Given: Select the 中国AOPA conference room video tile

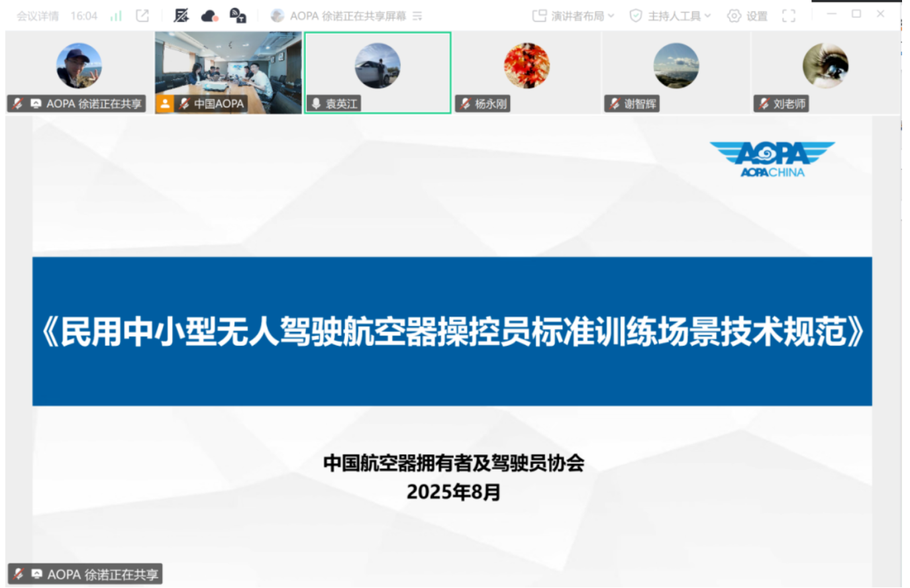Looking at the screenshot, I should click(228, 73).
